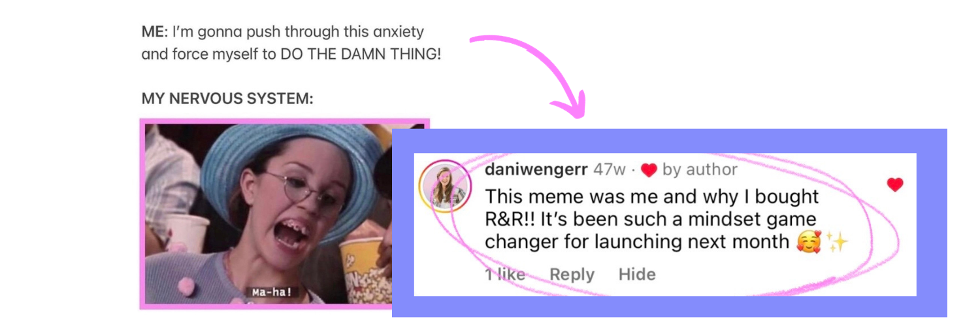Screen dimensions: 980x327
Task: Click the "ME:" bold label text
Action: click(x=155, y=31)
